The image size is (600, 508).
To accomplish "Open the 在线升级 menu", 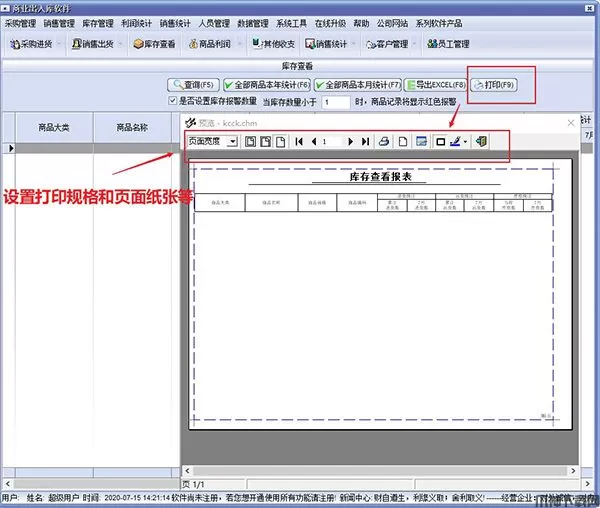I will click(330, 23).
